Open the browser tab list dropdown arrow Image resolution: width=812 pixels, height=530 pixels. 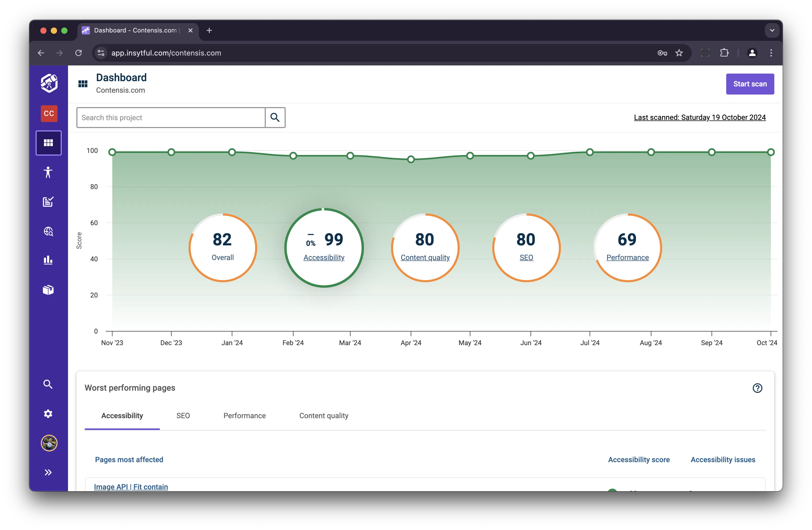772,30
